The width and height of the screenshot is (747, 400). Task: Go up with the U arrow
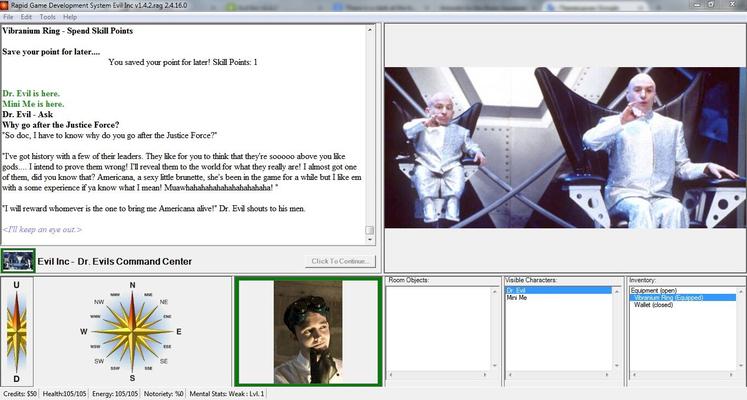(x=17, y=285)
